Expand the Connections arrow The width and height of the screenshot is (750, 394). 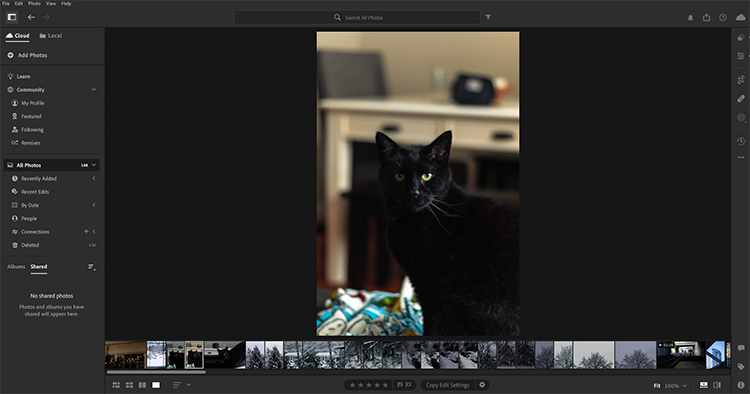click(x=94, y=231)
